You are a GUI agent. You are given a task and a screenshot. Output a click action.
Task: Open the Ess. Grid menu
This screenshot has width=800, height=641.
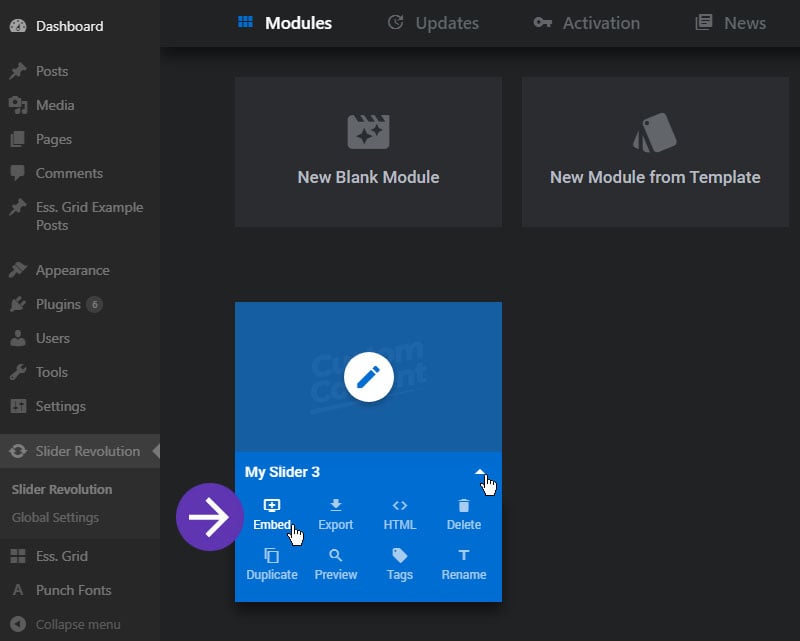[x=62, y=556]
